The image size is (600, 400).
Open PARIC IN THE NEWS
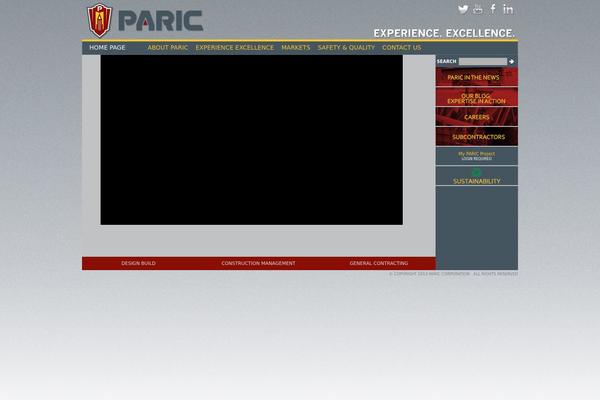(477, 77)
